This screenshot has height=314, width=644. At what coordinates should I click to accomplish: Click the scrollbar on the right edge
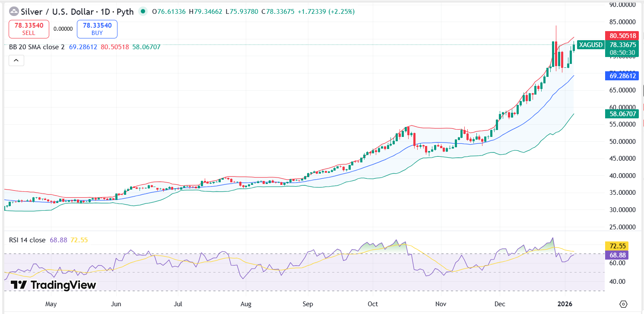pyautogui.click(x=642, y=91)
